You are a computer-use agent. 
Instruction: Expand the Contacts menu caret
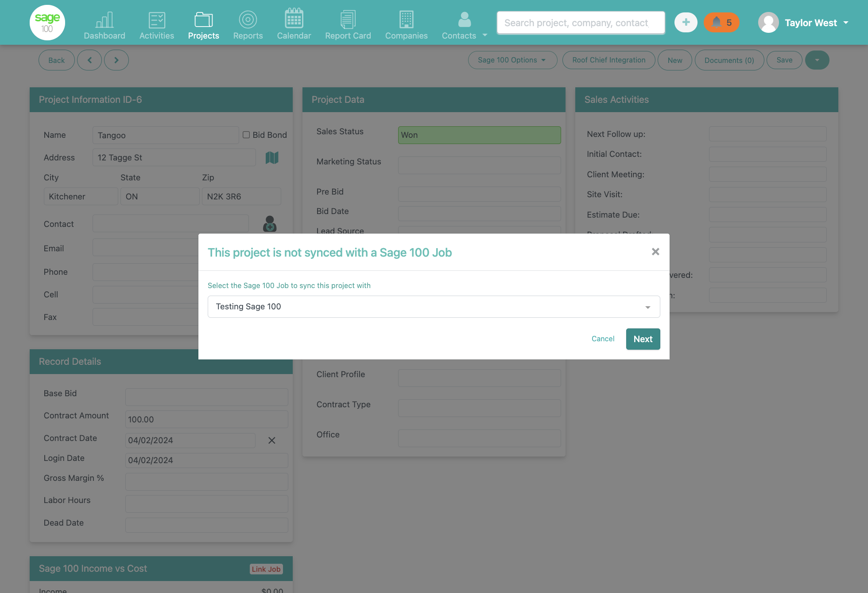coord(485,35)
